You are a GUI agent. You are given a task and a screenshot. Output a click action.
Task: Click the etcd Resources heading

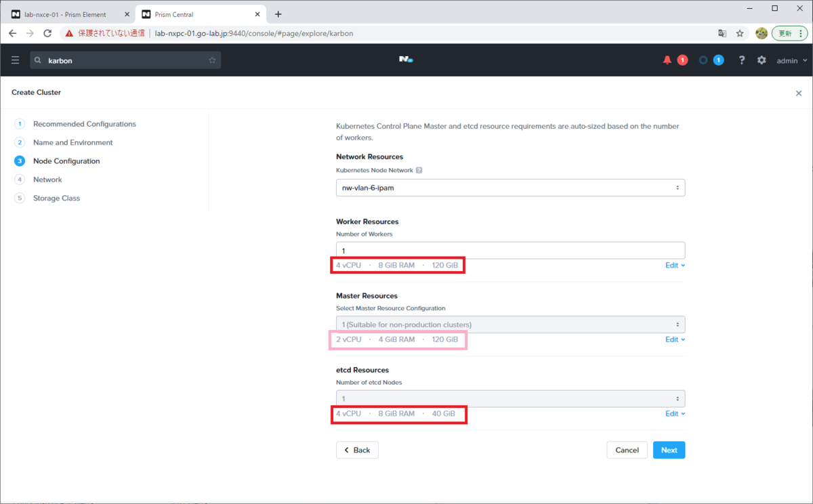[x=362, y=370]
